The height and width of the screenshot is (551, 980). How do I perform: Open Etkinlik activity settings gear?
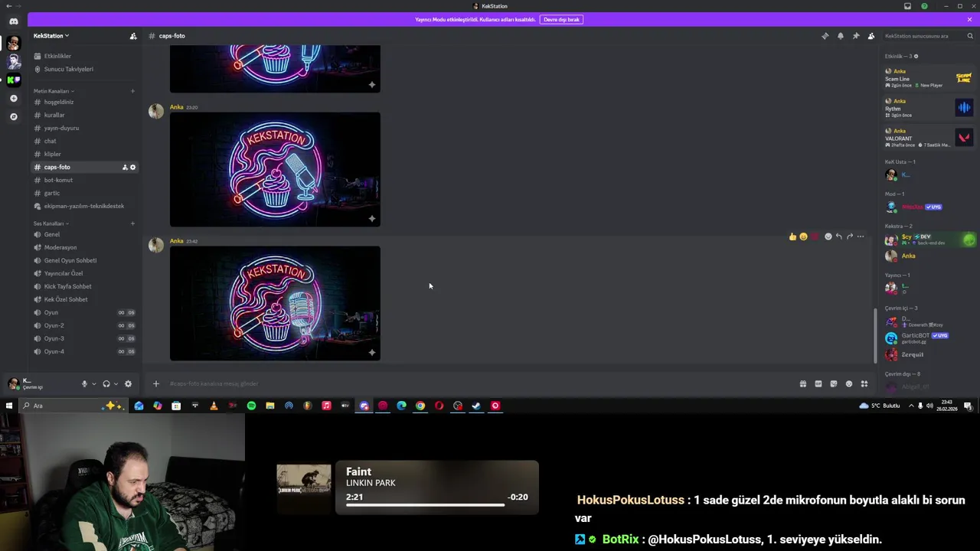pyautogui.click(x=916, y=56)
